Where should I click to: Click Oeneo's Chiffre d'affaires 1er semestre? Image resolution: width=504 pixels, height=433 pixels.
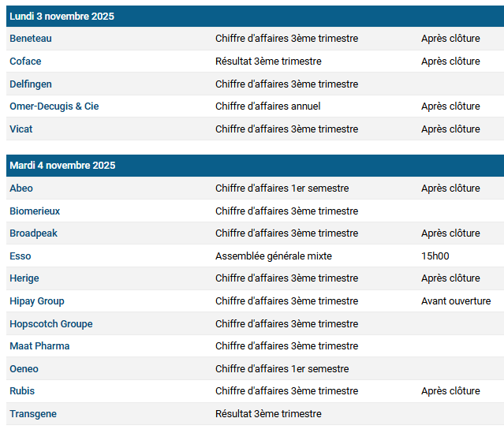point(282,368)
